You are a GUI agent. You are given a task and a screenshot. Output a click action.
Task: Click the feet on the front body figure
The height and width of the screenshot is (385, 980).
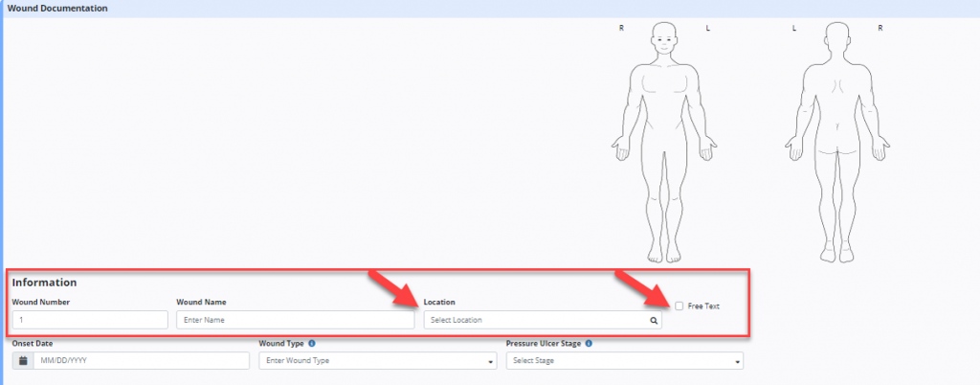[663, 255]
